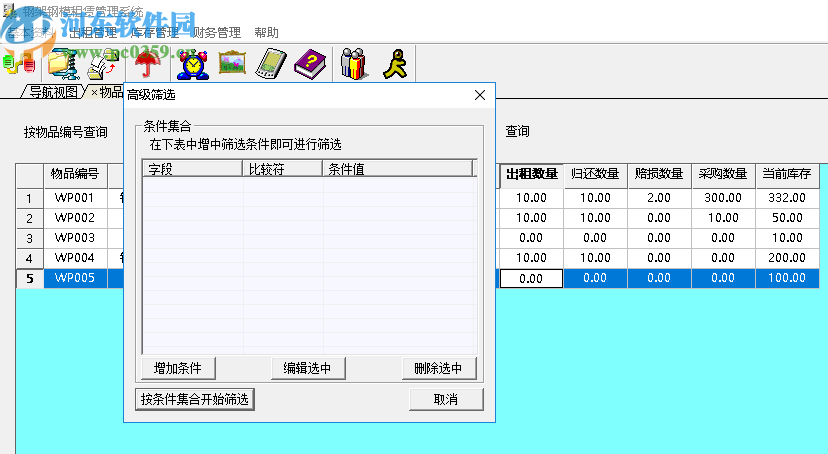This screenshot has height=454, width=828.
Task: Click 当前库存 value 50.00
Action: click(x=787, y=218)
